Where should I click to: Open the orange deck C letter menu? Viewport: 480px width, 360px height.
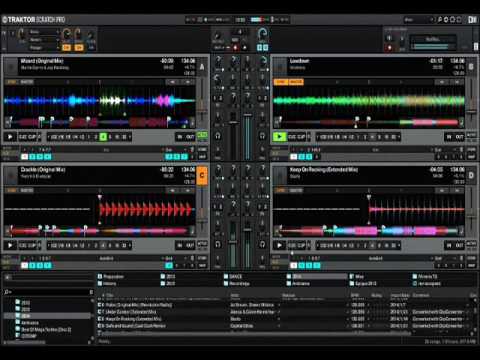tap(202, 175)
